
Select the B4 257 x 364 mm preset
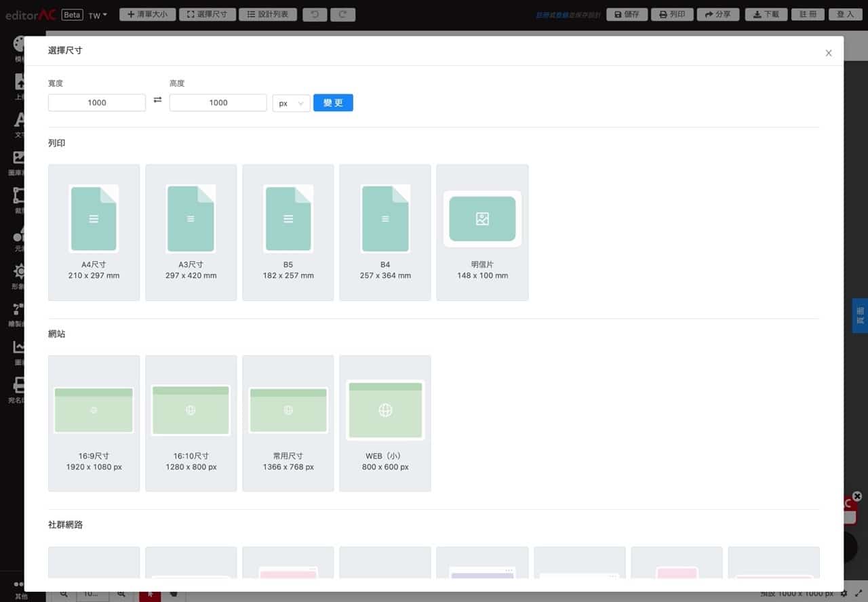click(385, 233)
